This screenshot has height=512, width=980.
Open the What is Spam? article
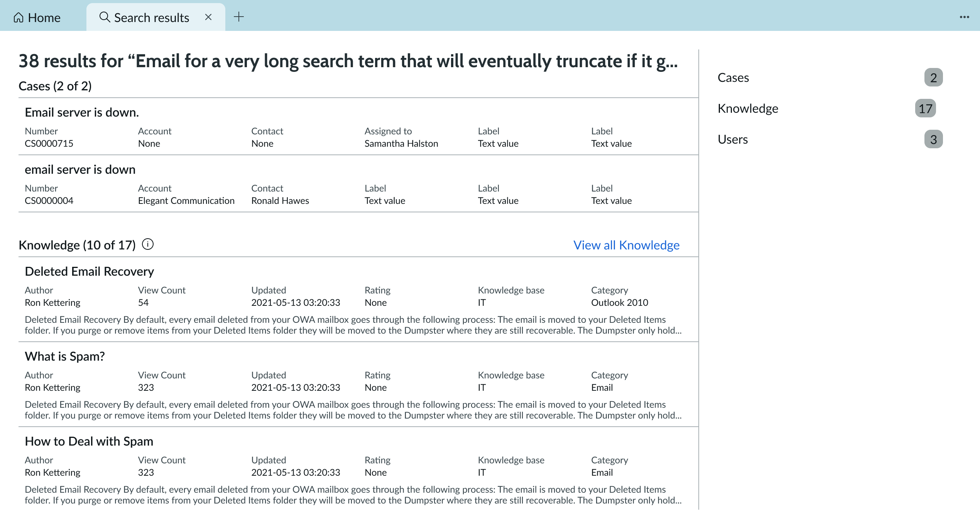point(65,356)
